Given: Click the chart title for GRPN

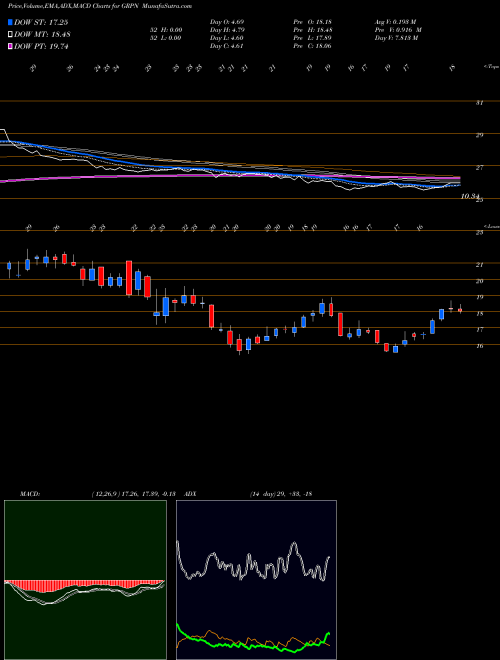Looking at the screenshot, I should click(x=100, y=6).
